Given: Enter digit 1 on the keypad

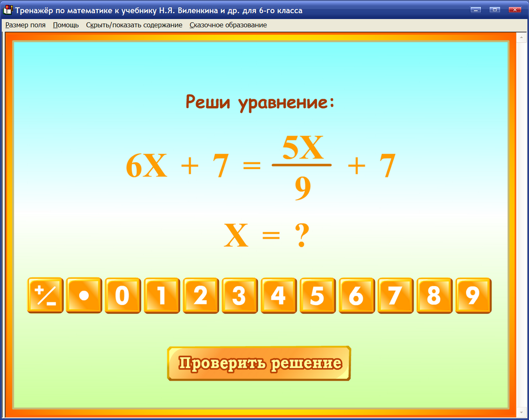Looking at the screenshot, I should (x=162, y=296).
